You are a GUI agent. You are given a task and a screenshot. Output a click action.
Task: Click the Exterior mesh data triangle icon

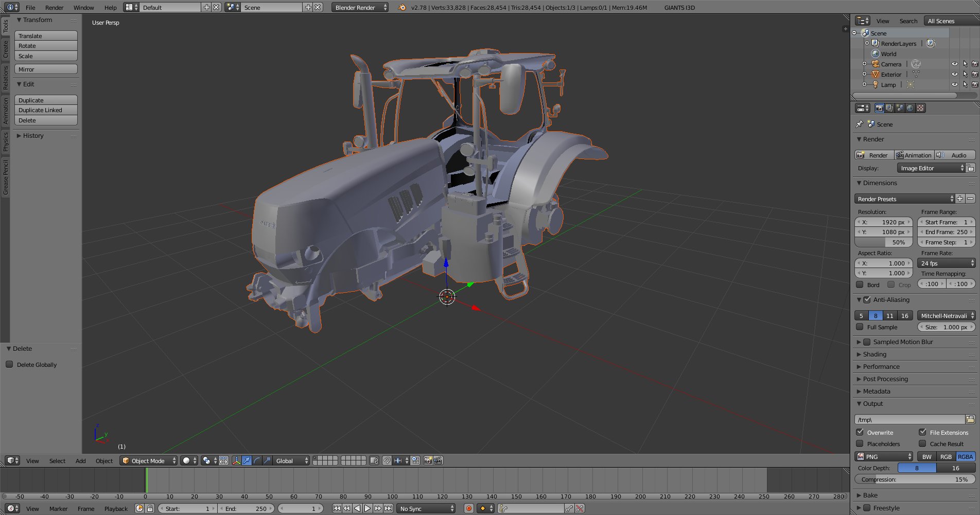click(x=916, y=74)
